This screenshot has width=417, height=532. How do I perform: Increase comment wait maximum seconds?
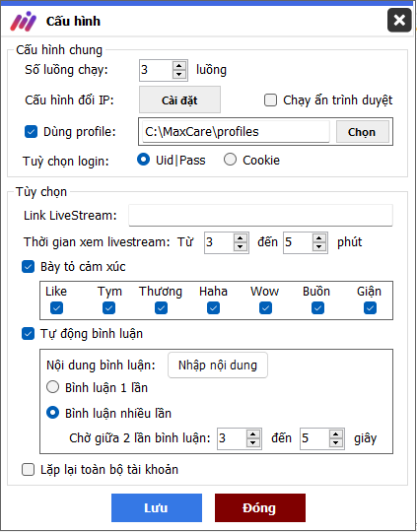click(x=336, y=433)
